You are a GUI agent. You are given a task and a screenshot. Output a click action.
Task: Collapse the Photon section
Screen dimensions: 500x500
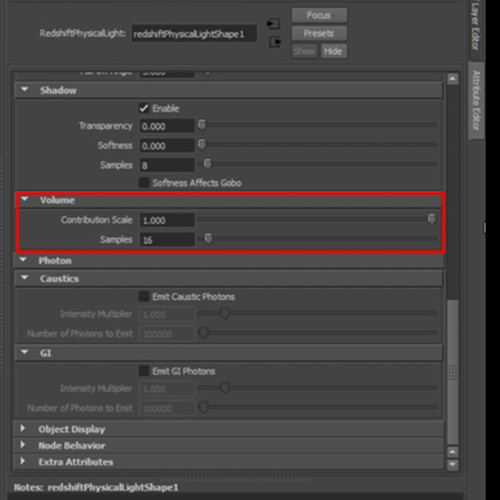click(x=23, y=260)
